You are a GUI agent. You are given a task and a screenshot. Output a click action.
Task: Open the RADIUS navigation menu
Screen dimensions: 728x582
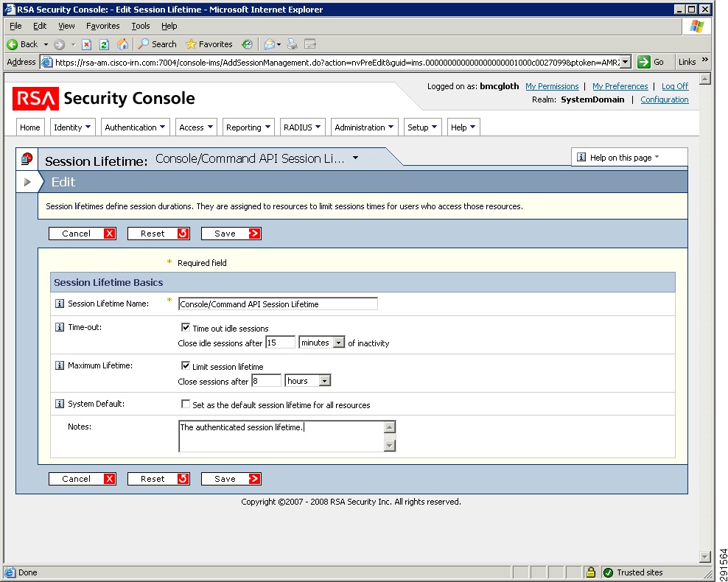point(302,127)
